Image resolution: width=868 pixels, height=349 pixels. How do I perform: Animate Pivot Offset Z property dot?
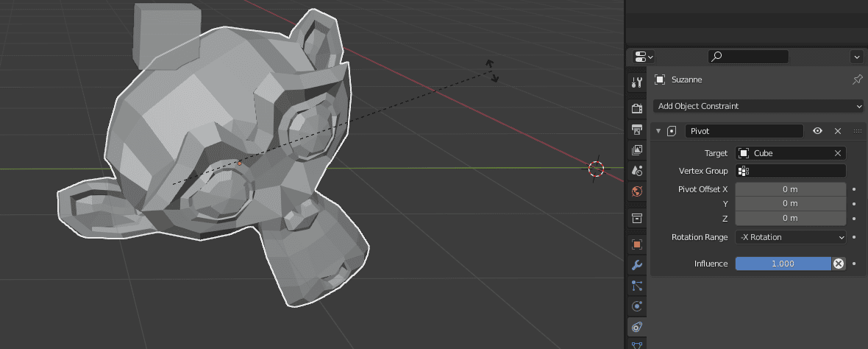[x=853, y=218]
